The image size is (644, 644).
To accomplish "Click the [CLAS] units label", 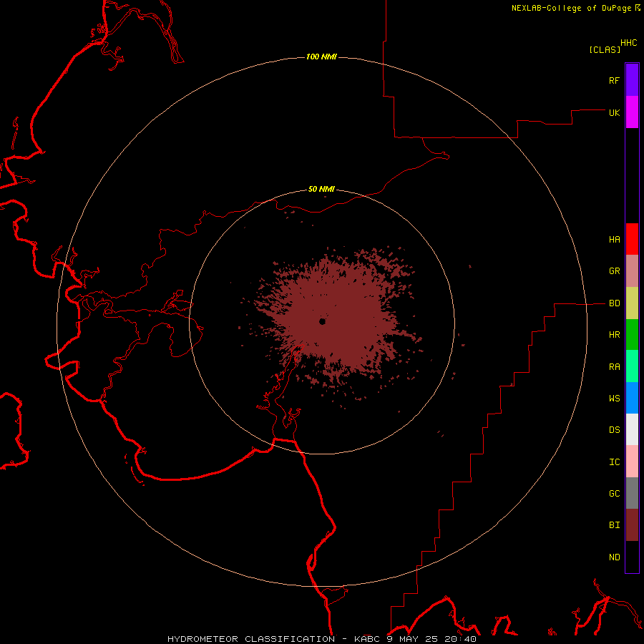I will coord(605,49).
